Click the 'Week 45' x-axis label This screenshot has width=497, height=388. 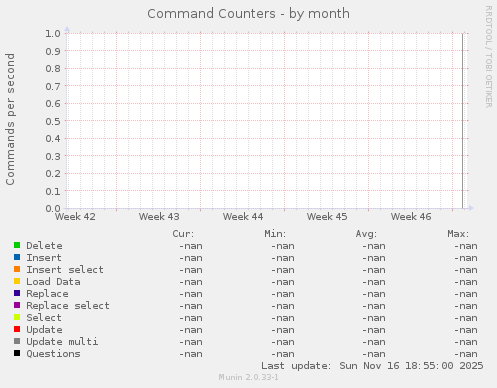point(327,217)
